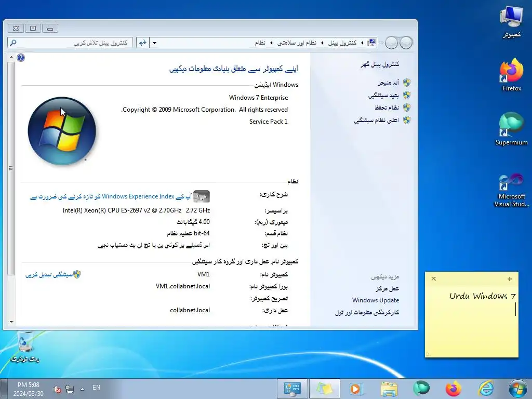Expand the arrow after Control Panel icon breadcrumb

tap(362, 43)
